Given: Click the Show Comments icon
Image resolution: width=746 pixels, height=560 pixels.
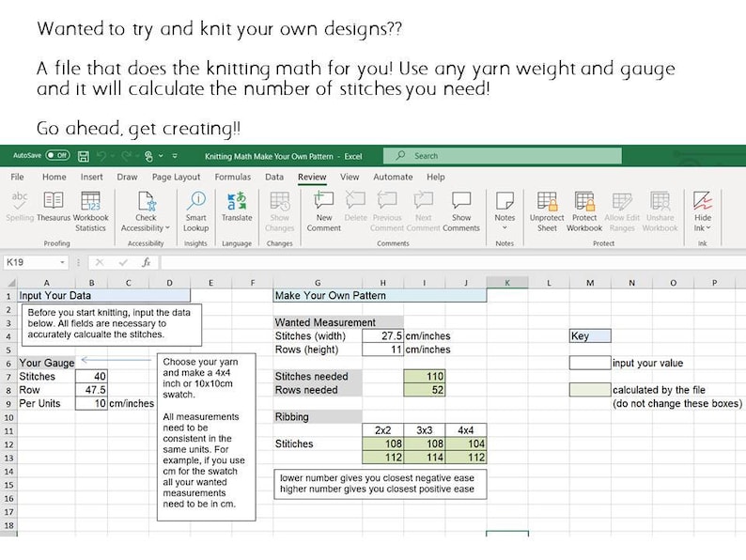Looking at the screenshot, I should point(461,200).
